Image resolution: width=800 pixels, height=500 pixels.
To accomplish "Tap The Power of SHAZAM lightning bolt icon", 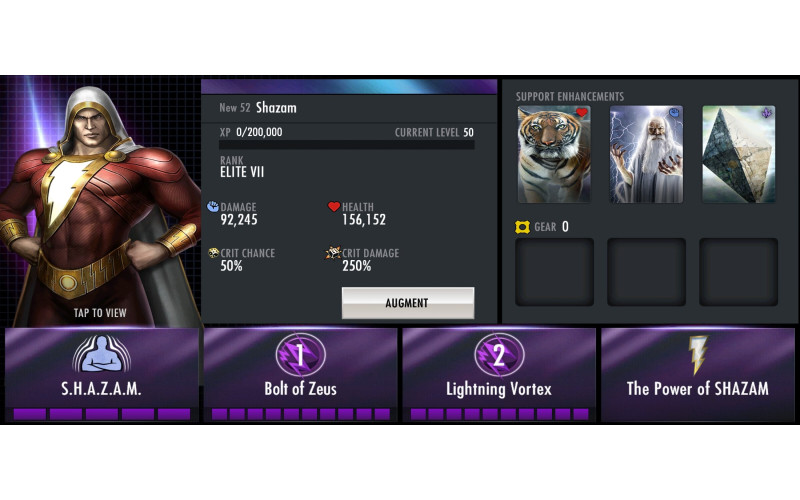I will point(697,354).
